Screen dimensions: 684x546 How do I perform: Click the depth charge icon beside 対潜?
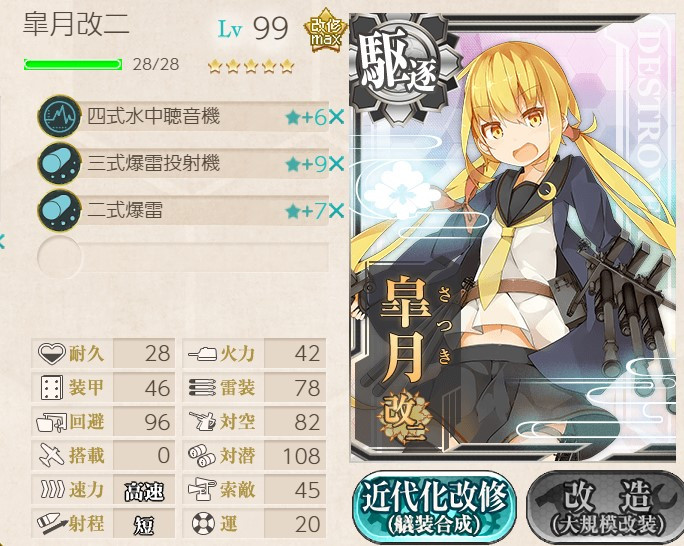[202, 455]
